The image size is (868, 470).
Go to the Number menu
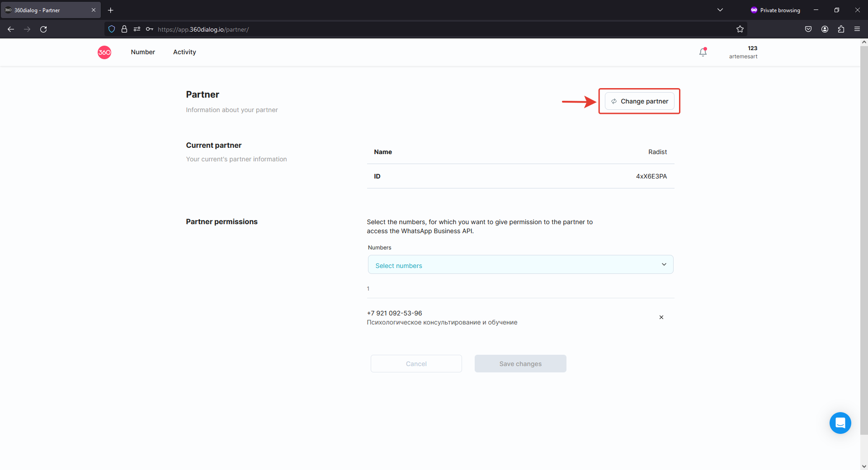pos(143,52)
